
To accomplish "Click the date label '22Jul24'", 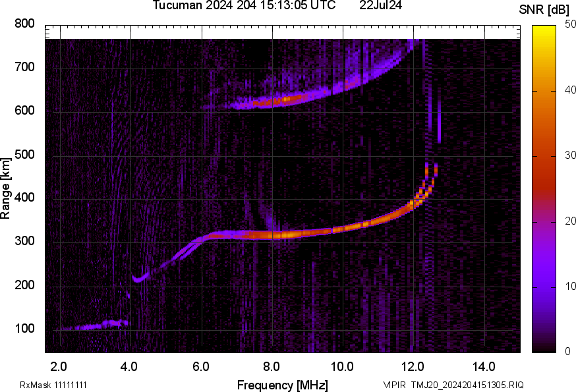I will click(x=380, y=5).
